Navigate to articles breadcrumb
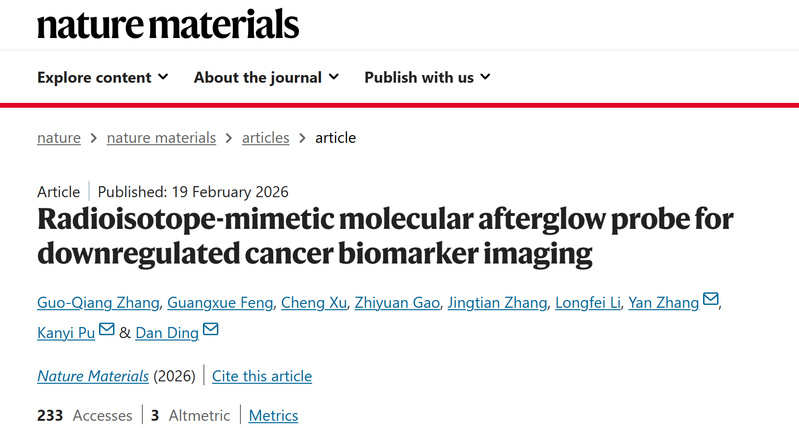 [265, 138]
